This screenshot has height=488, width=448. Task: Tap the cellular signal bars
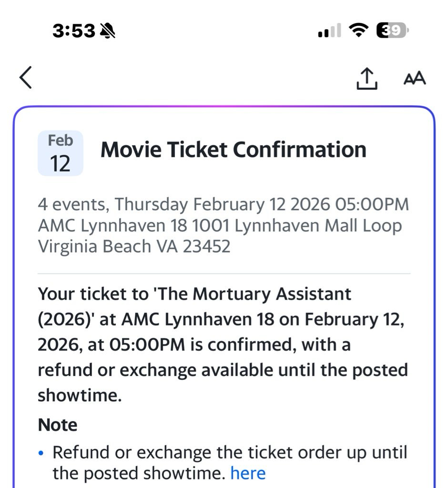pos(329,31)
